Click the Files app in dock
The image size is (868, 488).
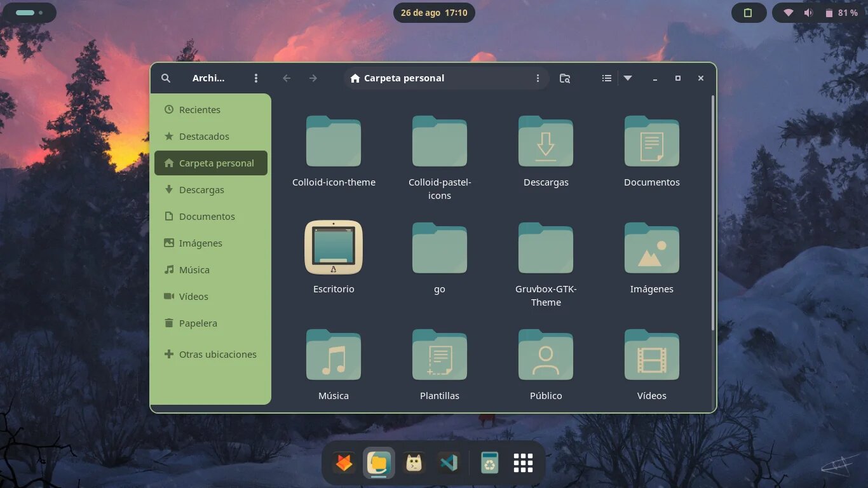click(x=379, y=463)
